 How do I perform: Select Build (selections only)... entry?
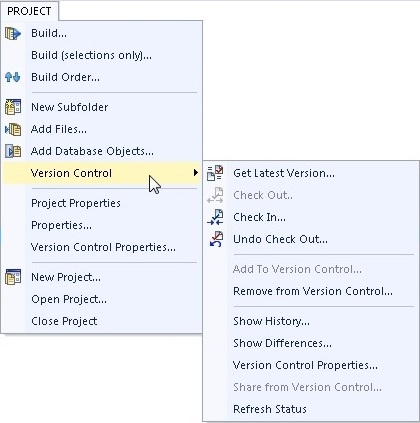point(91,55)
